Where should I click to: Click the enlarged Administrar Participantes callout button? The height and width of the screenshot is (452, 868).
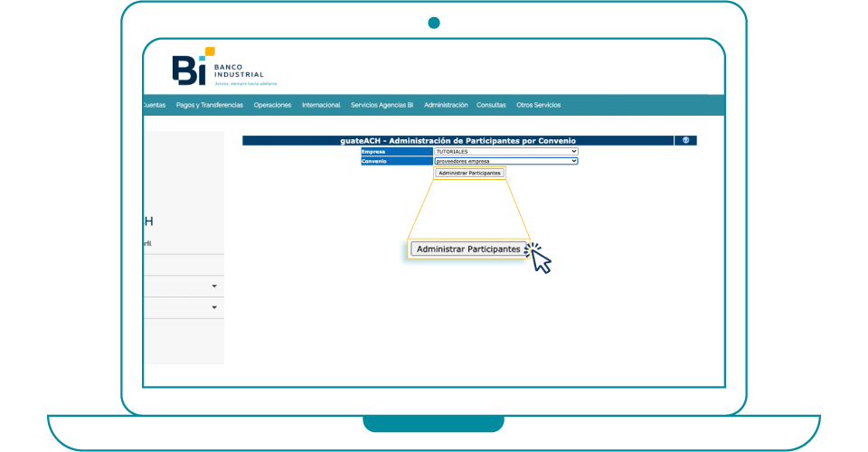(467, 249)
